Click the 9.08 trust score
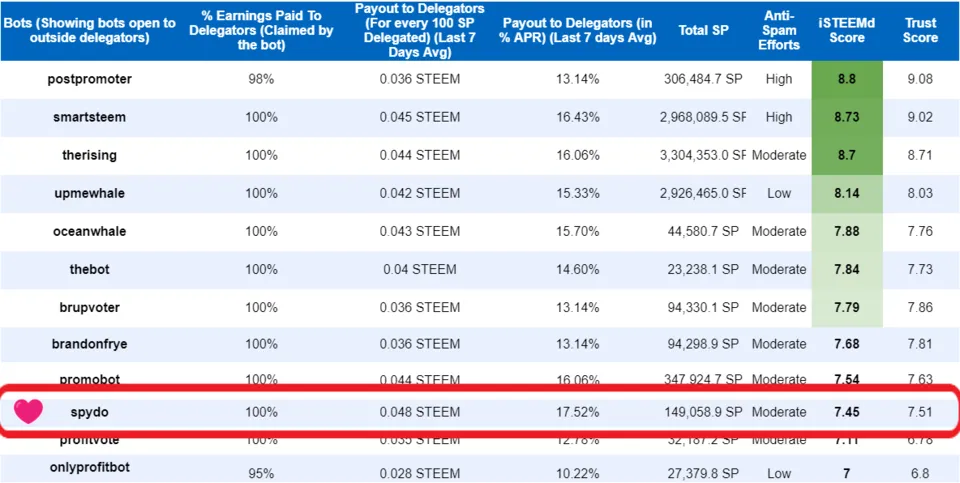Viewport: 960px width, 483px height. [x=921, y=80]
